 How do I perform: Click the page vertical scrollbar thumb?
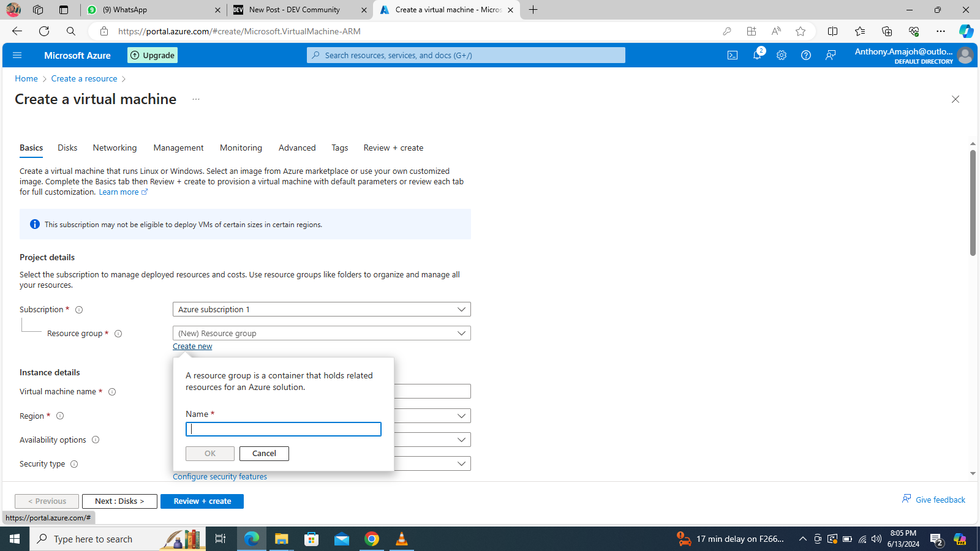tap(973, 203)
